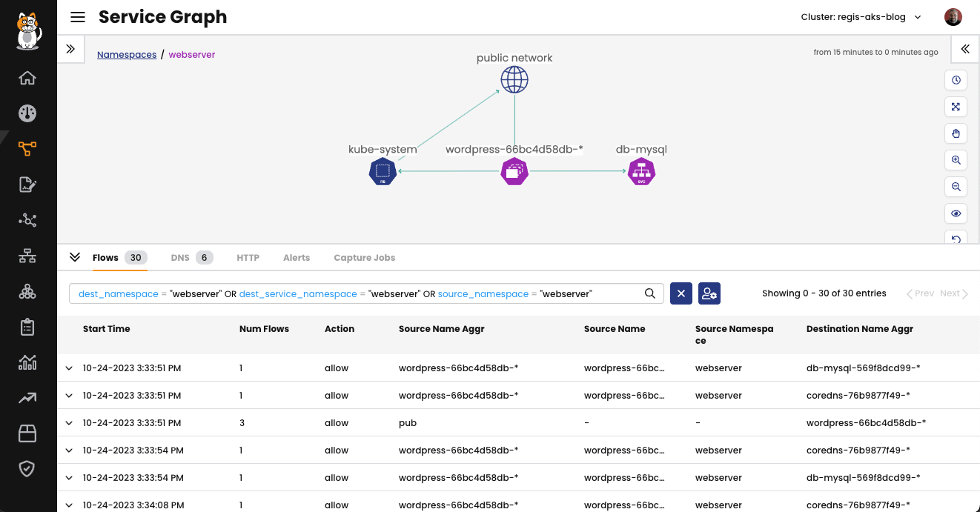
Task: Zoom out on the service graph
Action: 956,187
